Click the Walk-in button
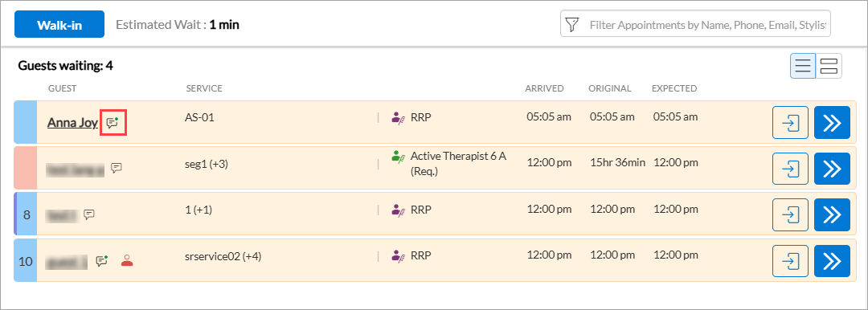The width and height of the screenshot is (868, 310). click(x=59, y=24)
